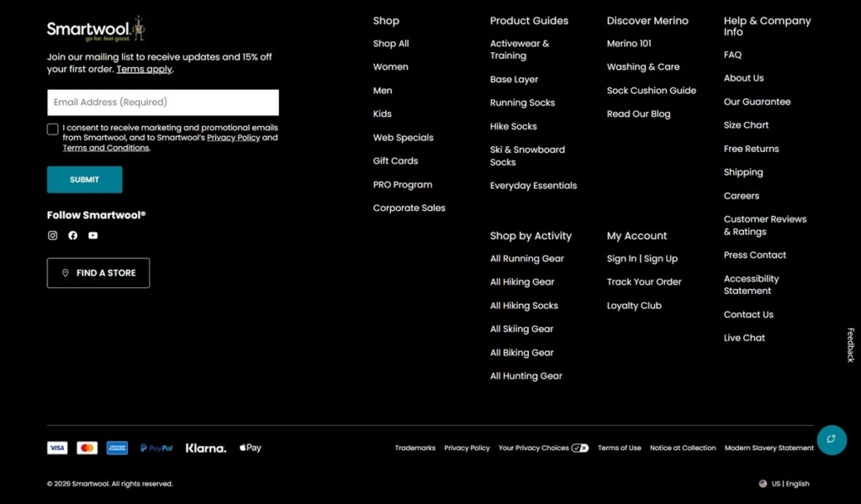Check the marketing email consent checkbox
Viewport: 861px width, 504px height.
pos(53,129)
